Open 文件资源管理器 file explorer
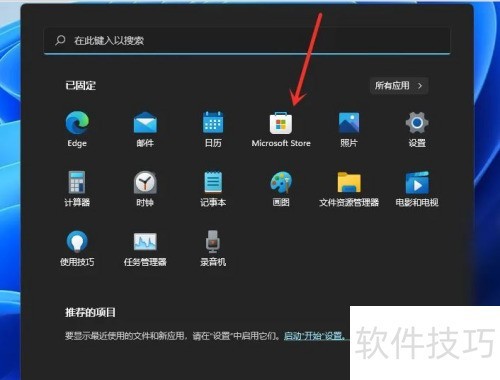The width and height of the screenshot is (500, 380). pos(349,182)
